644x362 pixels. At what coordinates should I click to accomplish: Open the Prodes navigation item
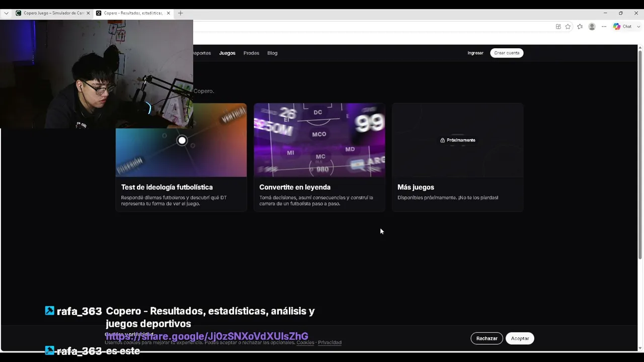(x=251, y=53)
